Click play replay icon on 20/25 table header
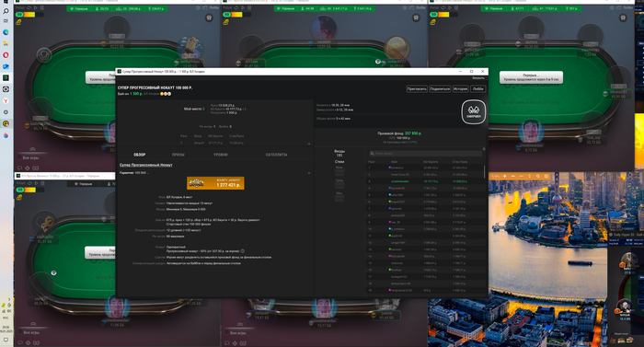The height and width of the screenshot is (347, 644). coord(36,7)
